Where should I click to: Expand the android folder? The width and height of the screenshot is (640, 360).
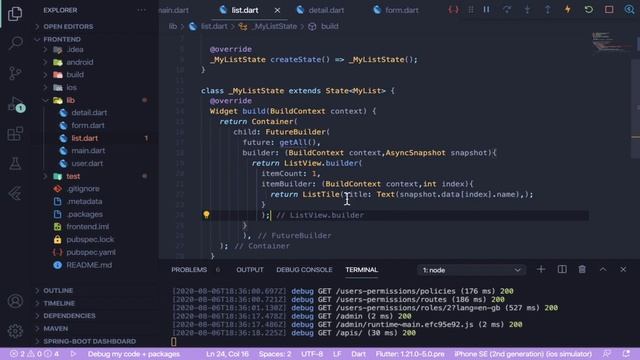pos(79,62)
